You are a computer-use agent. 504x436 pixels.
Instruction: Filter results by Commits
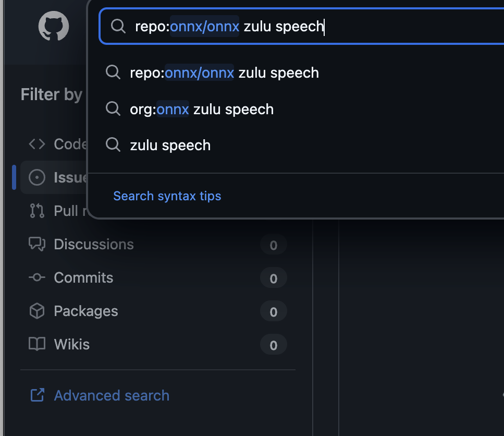(x=83, y=277)
